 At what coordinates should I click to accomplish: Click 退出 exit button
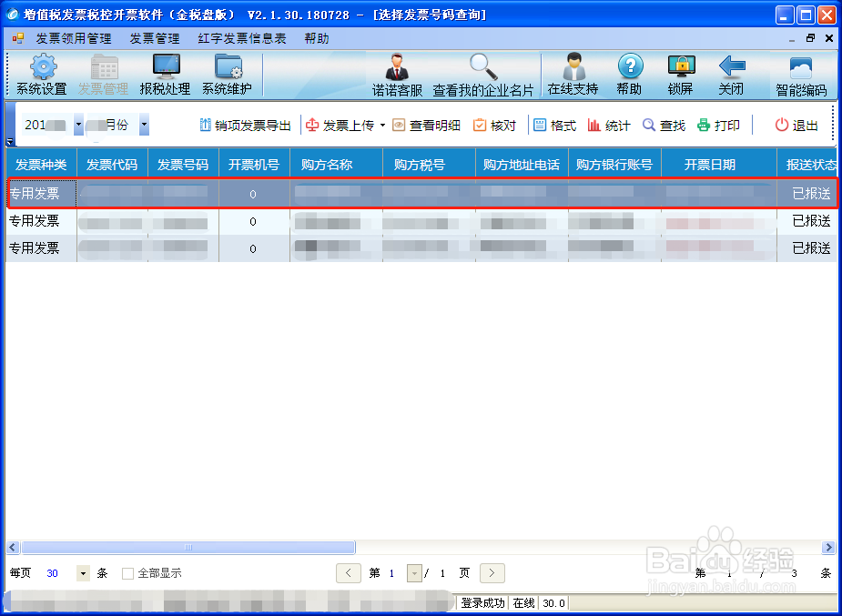tap(796, 126)
